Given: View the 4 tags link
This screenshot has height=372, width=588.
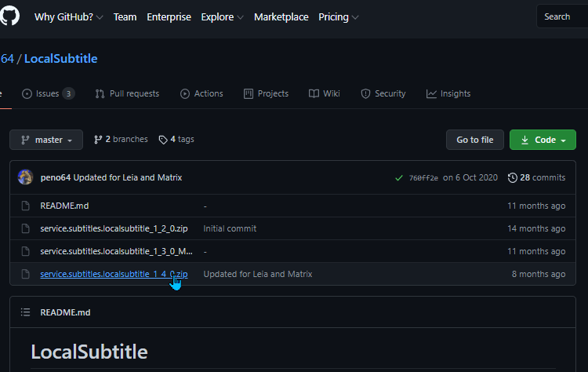Looking at the screenshot, I should [176, 139].
